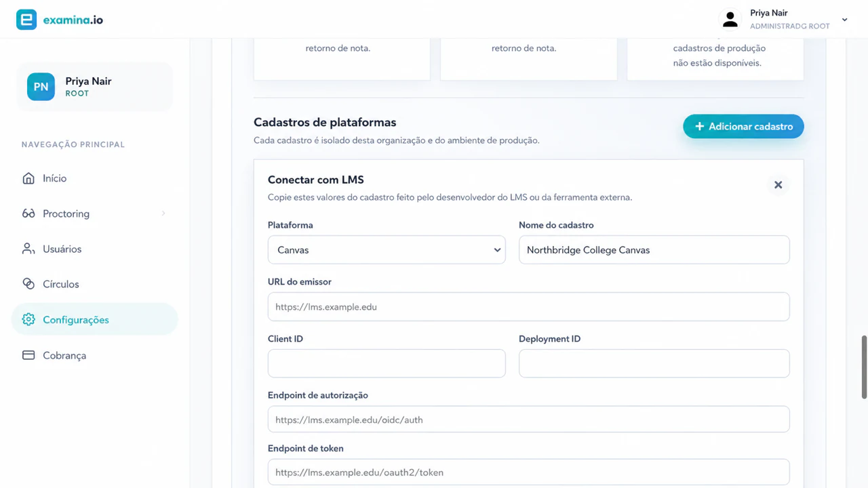The width and height of the screenshot is (868, 488).
Task: Click the Usuários people icon
Action: (x=28, y=249)
